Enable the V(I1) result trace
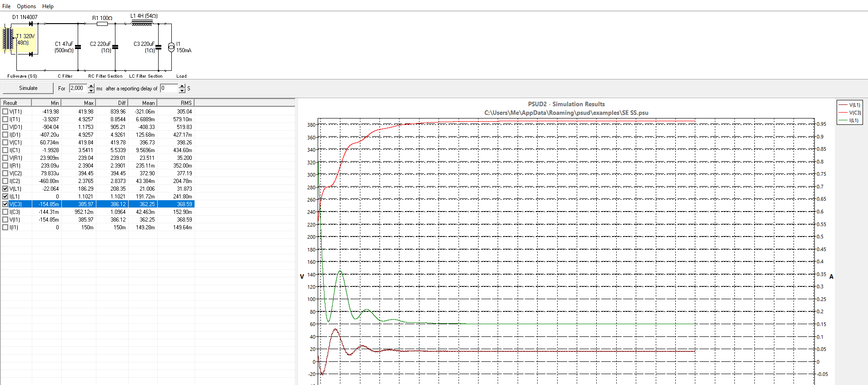868x385 pixels. coord(5,219)
